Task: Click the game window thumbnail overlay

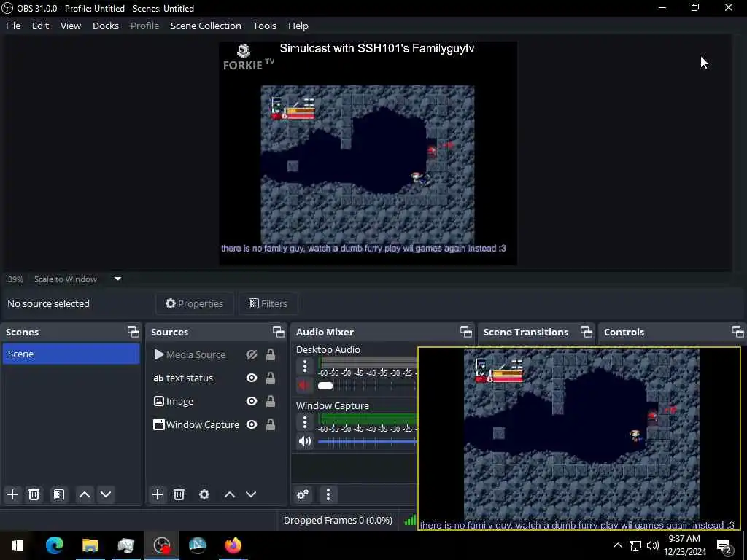Action: click(x=578, y=438)
